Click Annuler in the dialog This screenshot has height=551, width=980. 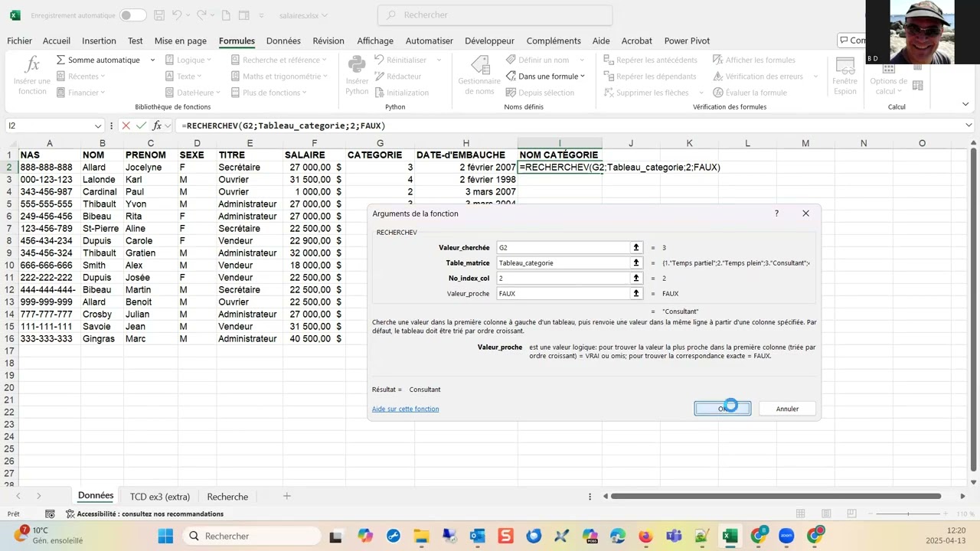tap(787, 409)
